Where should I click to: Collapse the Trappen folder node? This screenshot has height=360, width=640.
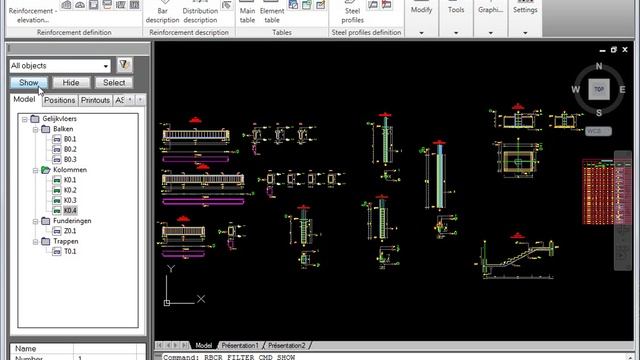(36, 242)
